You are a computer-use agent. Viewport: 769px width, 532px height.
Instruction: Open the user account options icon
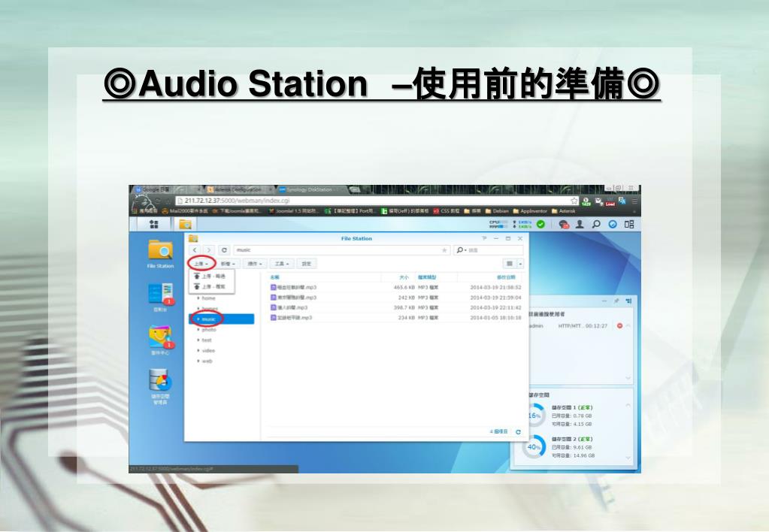pos(580,224)
